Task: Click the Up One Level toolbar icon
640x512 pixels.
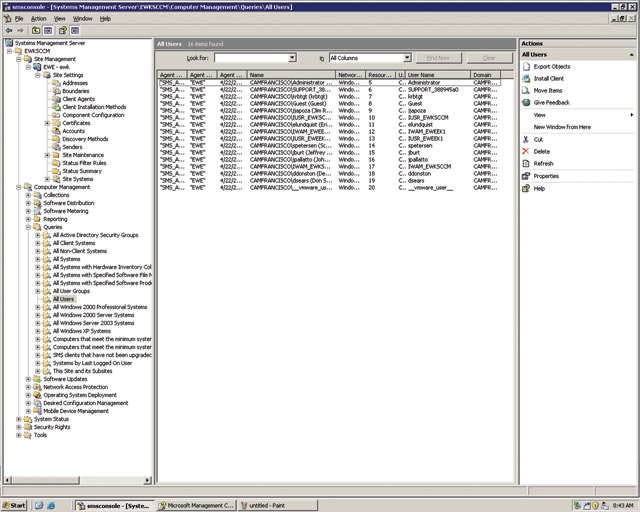Action: pos(36,31)
